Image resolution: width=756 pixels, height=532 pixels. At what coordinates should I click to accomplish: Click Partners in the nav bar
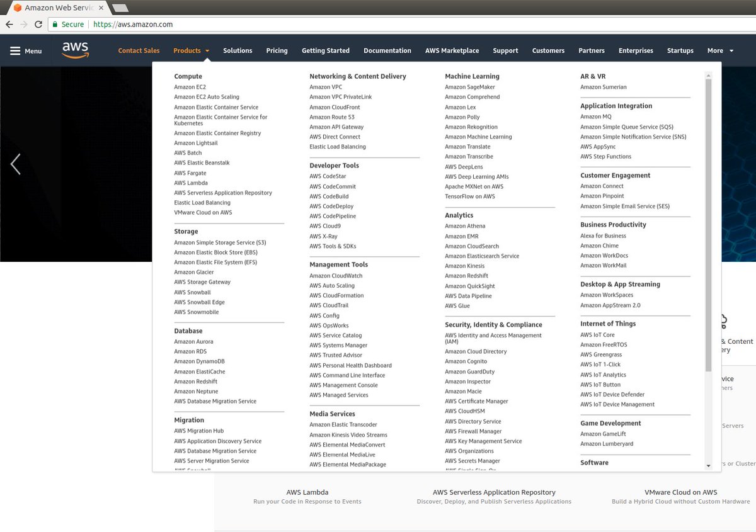pos(592,50)
